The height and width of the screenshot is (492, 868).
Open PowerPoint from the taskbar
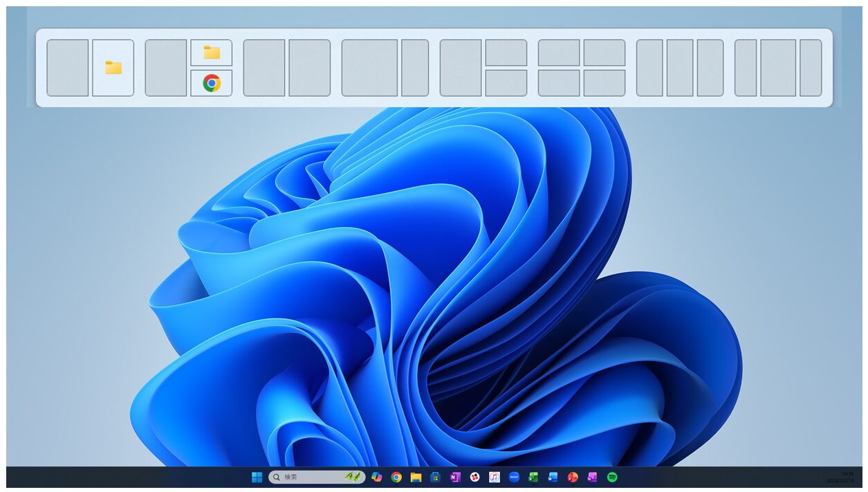tap(573, 477)
